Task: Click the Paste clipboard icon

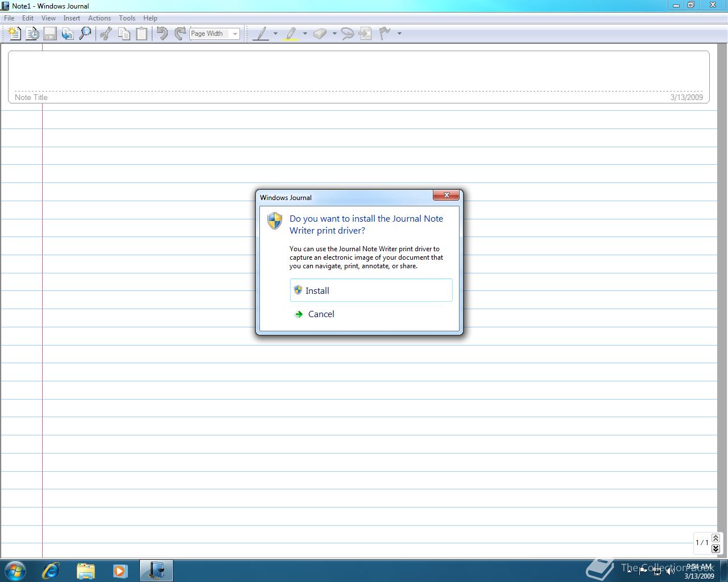Action: click(142, 34)
